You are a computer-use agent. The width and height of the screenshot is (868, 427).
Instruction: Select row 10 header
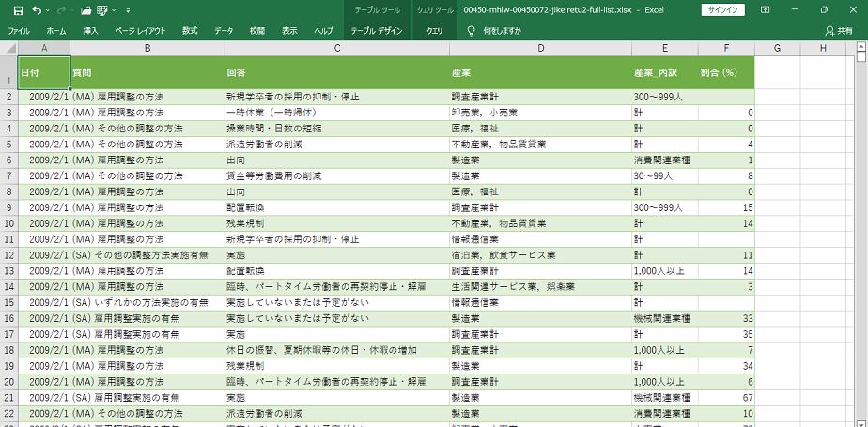(8, 223)
